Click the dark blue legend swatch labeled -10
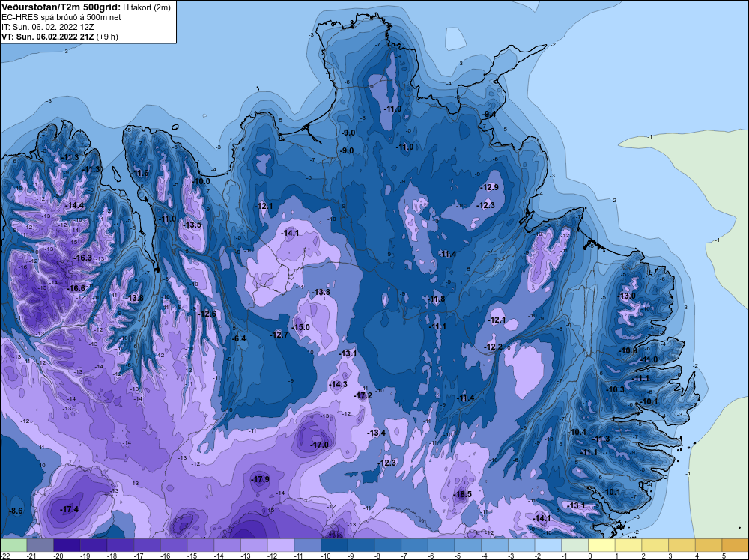 pyautogui.click(x=334, y=545)
